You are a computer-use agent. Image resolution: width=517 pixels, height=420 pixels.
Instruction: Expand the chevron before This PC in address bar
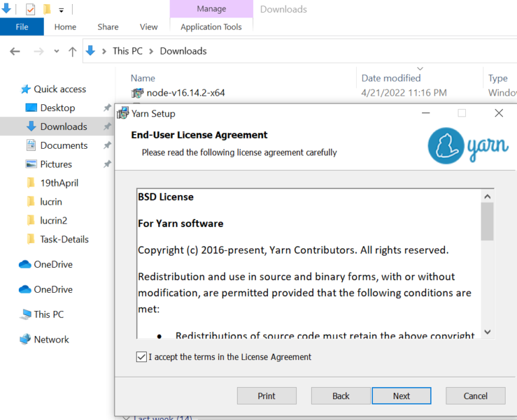pyautogui.click(x=104, y=51)
